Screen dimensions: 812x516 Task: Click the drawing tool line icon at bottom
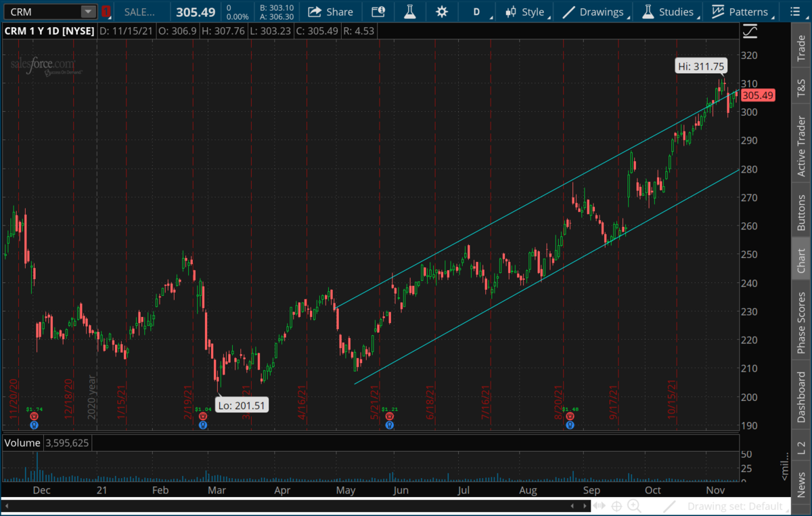click(669, 506)
